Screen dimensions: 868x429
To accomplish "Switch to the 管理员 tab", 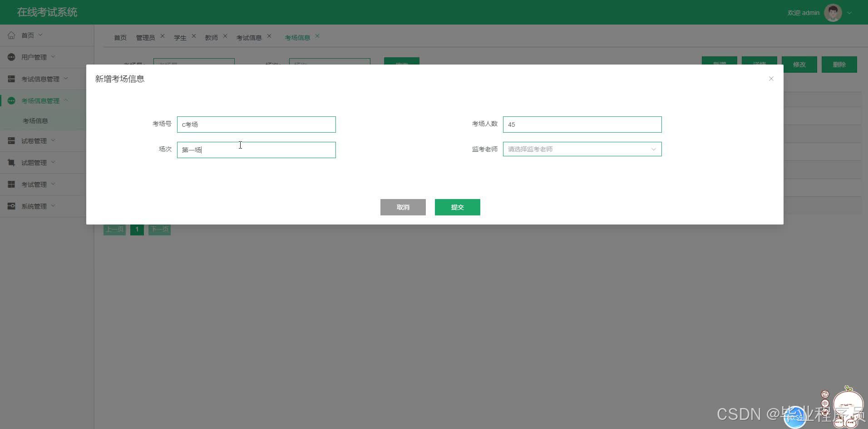I will (145, 37).
